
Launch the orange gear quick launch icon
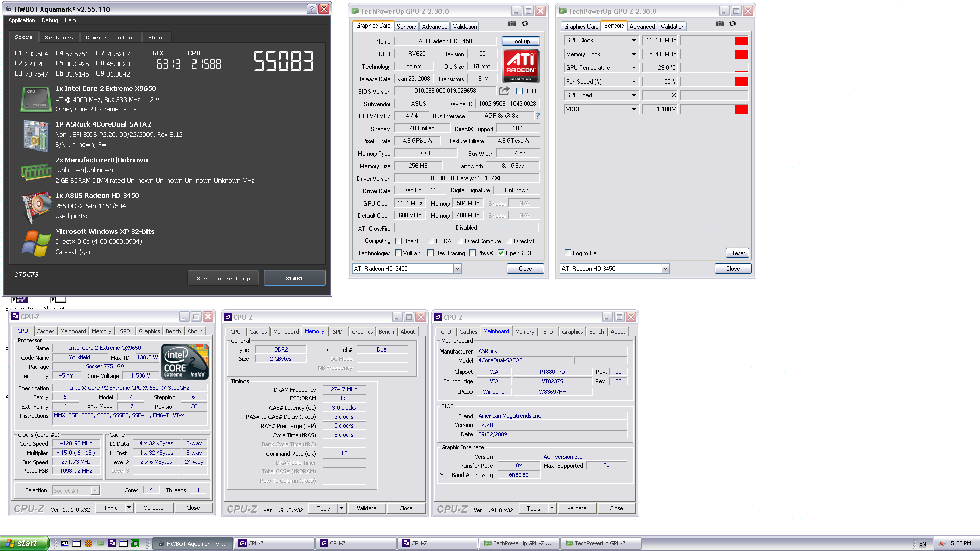[88, 543]
